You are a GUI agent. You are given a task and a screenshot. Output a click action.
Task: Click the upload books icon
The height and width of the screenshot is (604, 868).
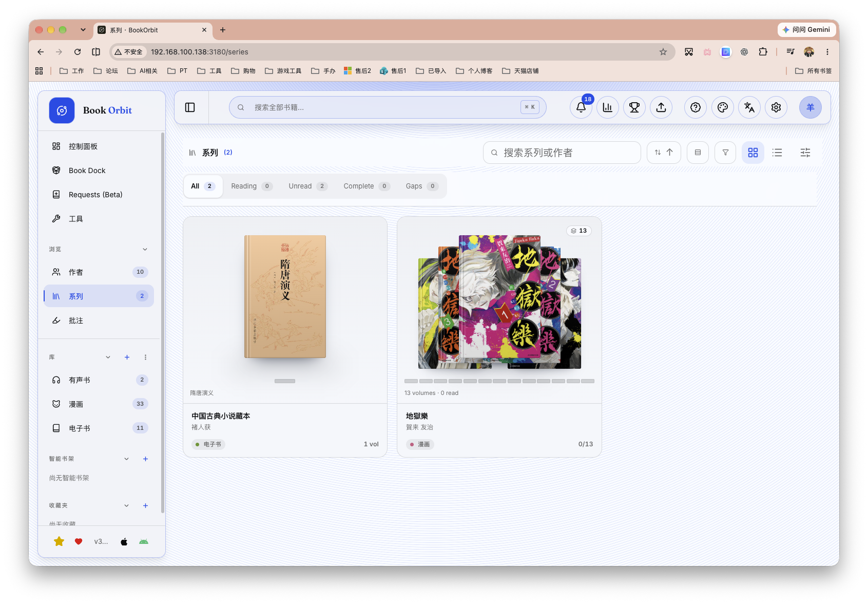[661, 107]
